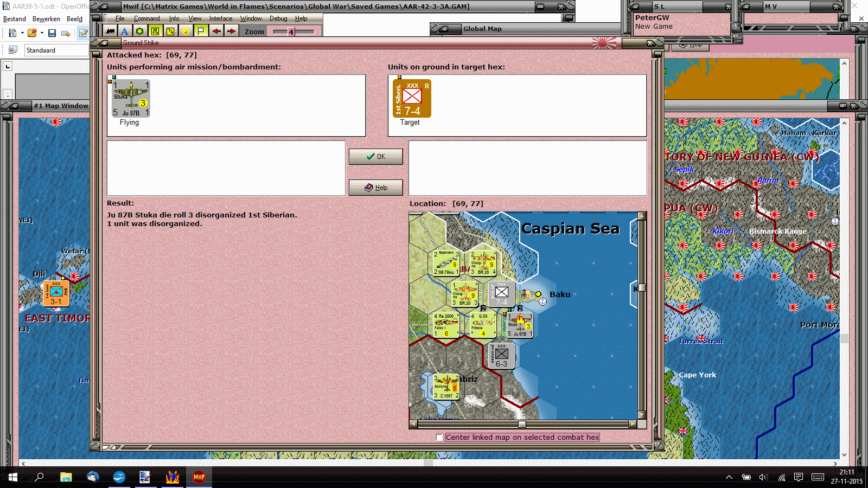Click the Falco I Re.2000 fighter counter

[x=446, y=325]
